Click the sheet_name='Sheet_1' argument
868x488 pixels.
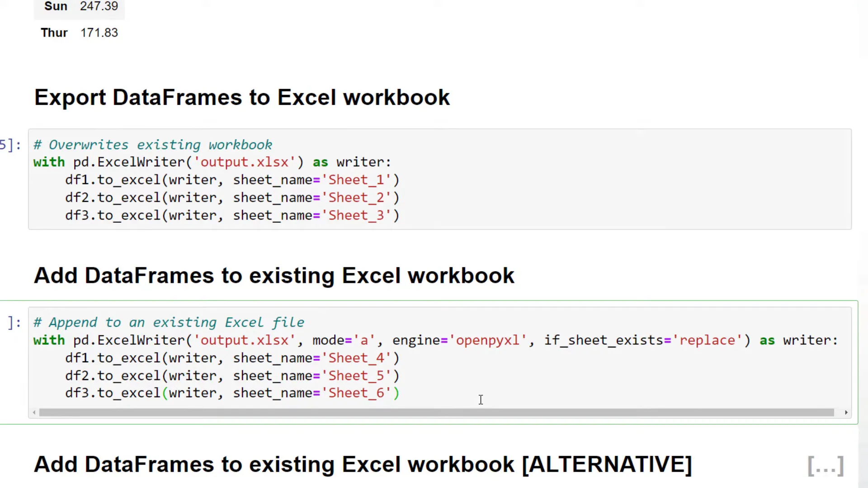pos(312,179)
